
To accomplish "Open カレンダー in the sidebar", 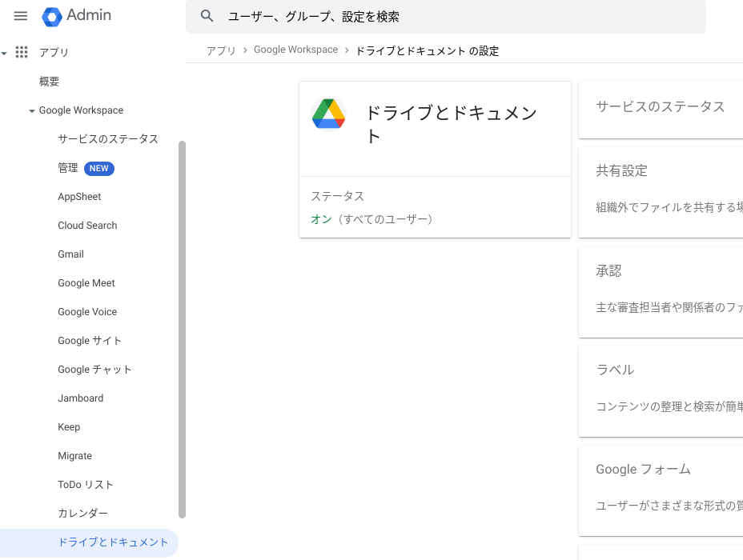I will click(x=83, y=514).
